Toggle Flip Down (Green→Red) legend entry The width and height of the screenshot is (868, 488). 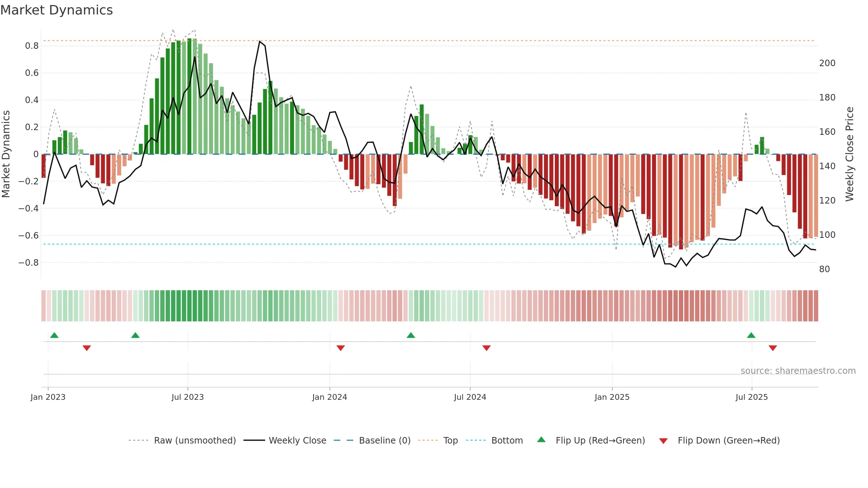pyautogui.click(x=719, y=440)
